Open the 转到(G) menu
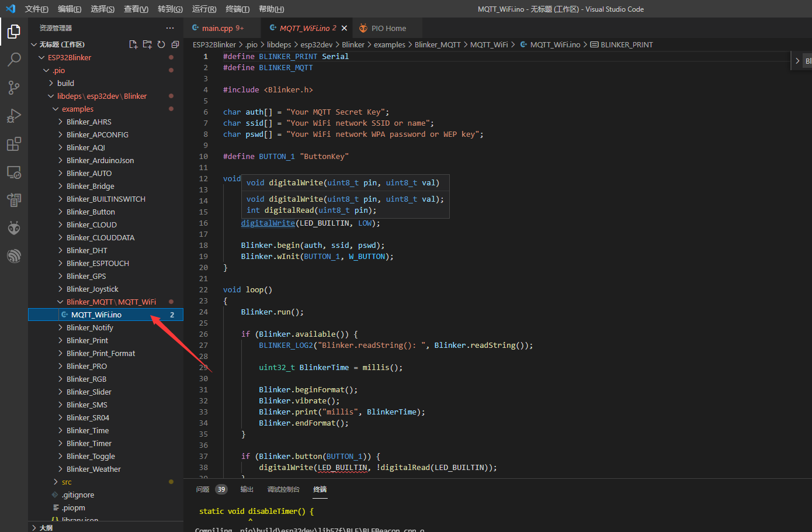Viewport: 812px width, 532px height. 170,9
